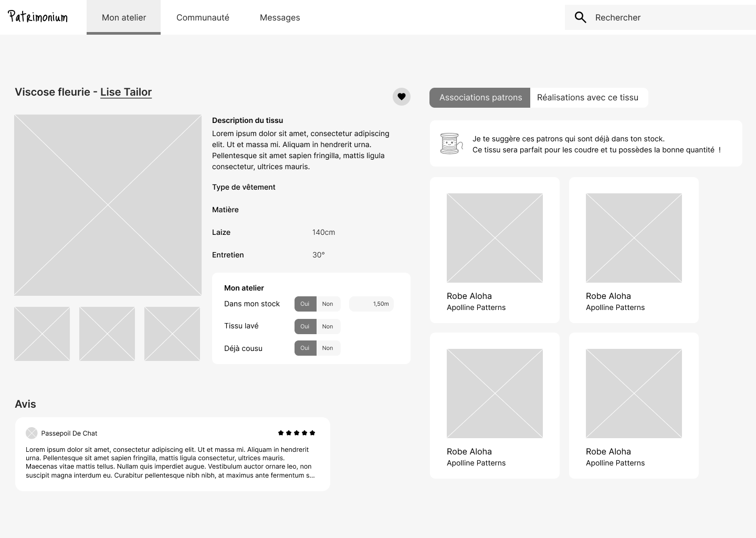
Task: Click the heart favorite icon
Action: point(402,97)
